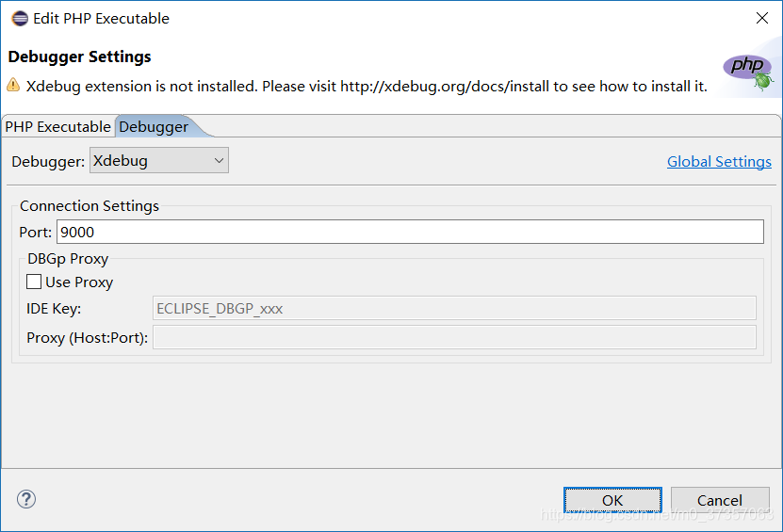Click the DBGp Proxy group label

point(68,259)
